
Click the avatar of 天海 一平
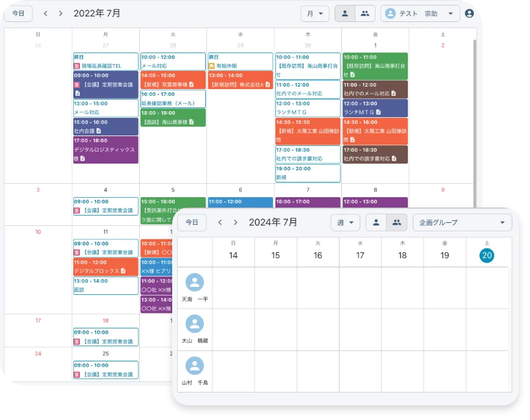coord(195,282)
